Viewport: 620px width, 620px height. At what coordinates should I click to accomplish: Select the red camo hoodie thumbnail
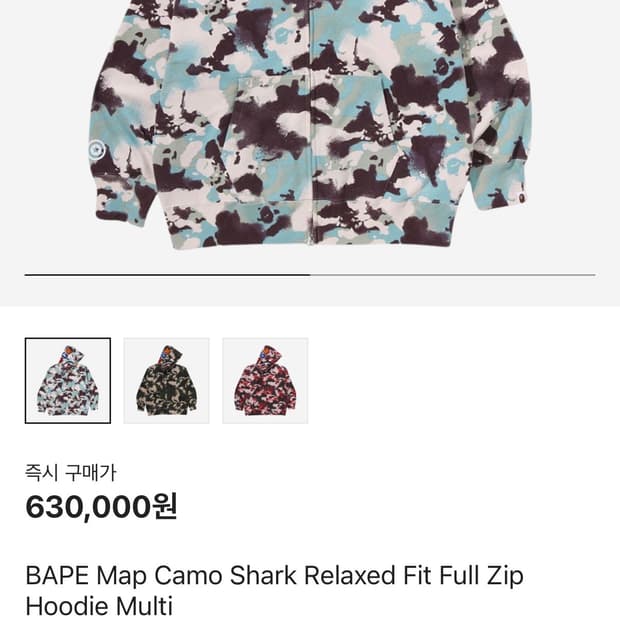coord(265,380)
